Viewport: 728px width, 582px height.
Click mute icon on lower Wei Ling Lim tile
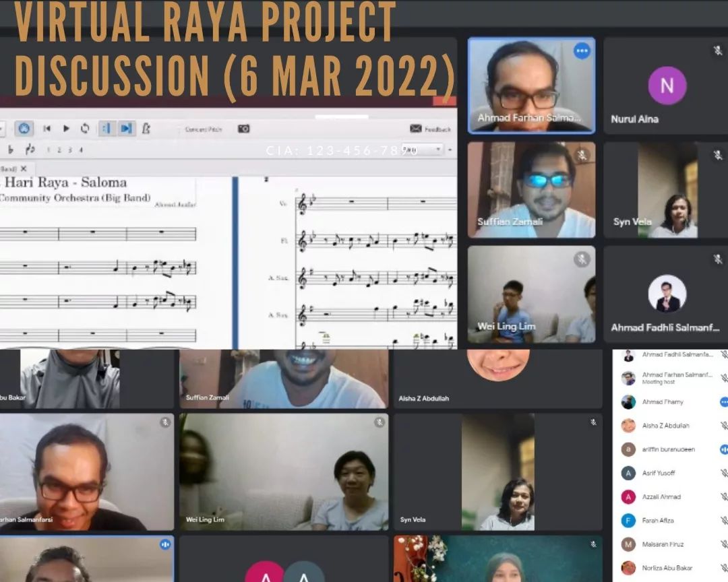point(380,422)
